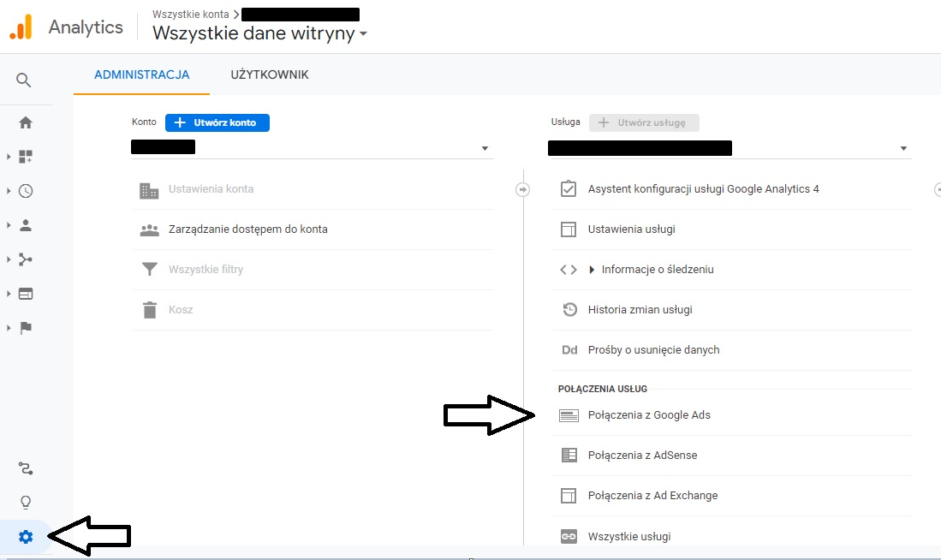Open Połączenia z Google Ads link
Image resolution: width=941 pixels, height=560 pixels.
[649, 415]
